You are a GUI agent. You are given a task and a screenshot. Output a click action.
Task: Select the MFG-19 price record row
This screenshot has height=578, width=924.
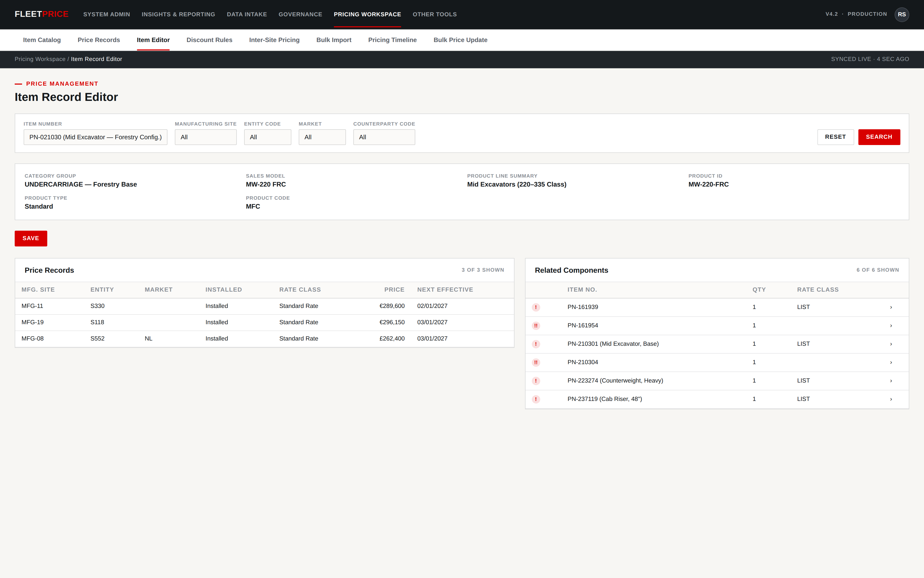(264, 322)
